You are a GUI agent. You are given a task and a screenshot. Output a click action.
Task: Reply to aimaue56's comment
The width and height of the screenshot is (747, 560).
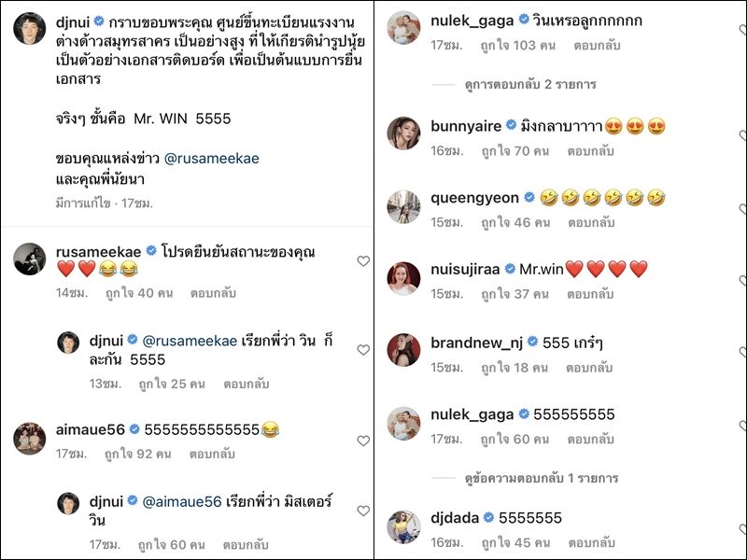click(212, 455)
